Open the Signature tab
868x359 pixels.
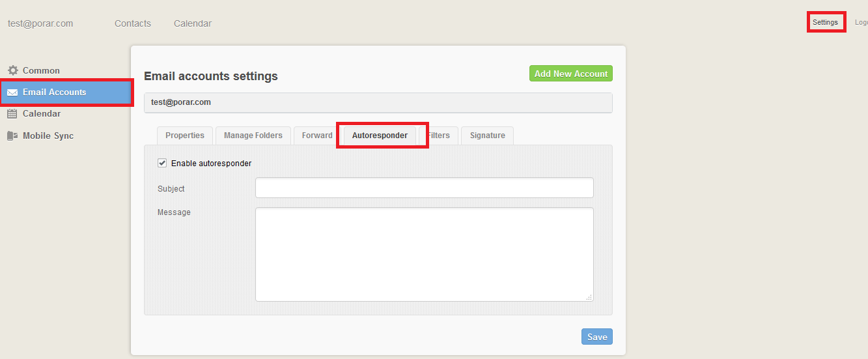[x=487, y=136]
